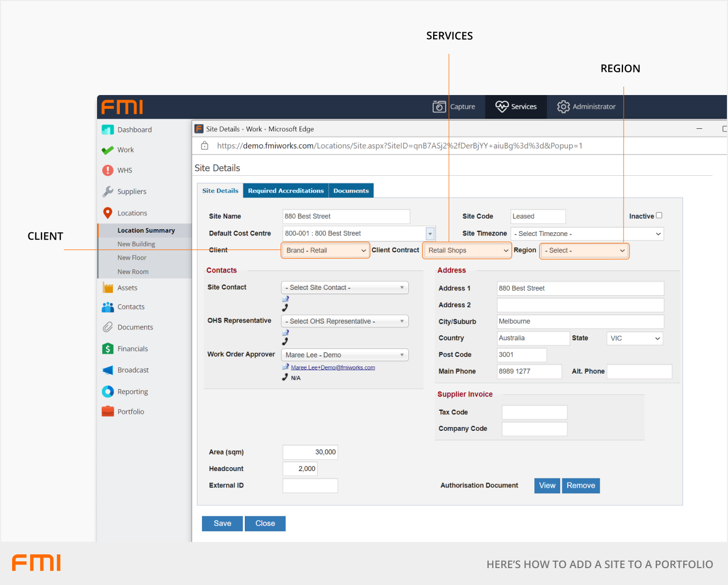Toggle the Inactive checkbox
This screenshot has height=585, width=728.
659,215
